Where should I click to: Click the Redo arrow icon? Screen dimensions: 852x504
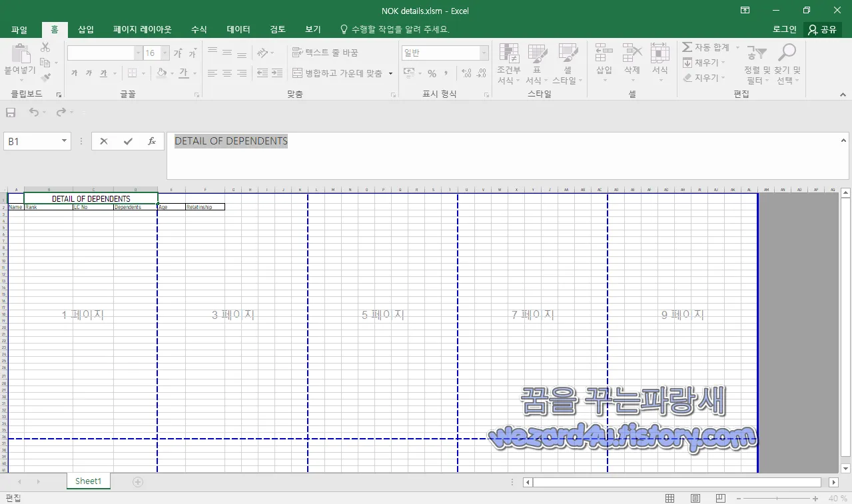coord(61,113)
